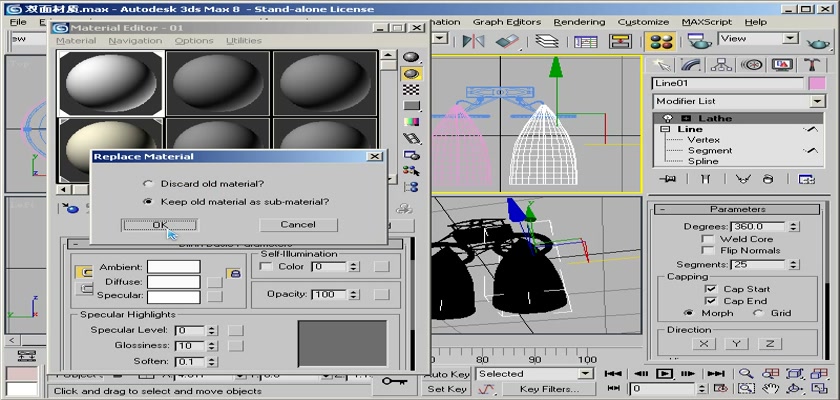Click Make Unique icon below modifier stack
840x400 pixels.
click(742, 179)
